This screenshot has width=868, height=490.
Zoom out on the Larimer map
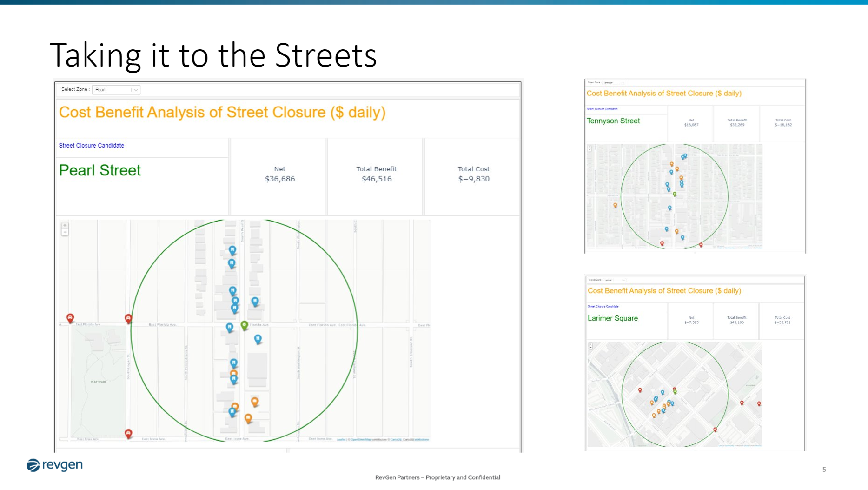pos(590,347)
